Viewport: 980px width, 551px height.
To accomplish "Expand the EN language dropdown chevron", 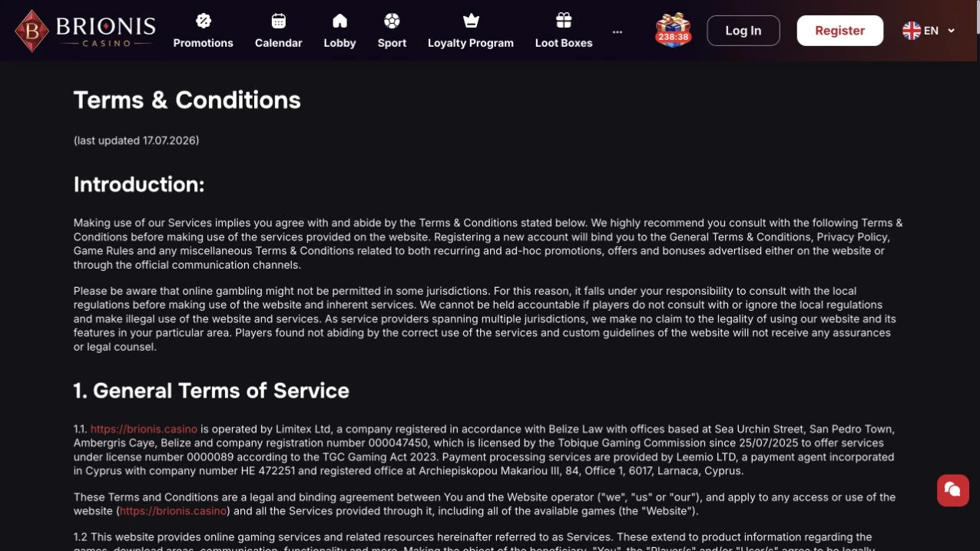I will coord(952,31).
